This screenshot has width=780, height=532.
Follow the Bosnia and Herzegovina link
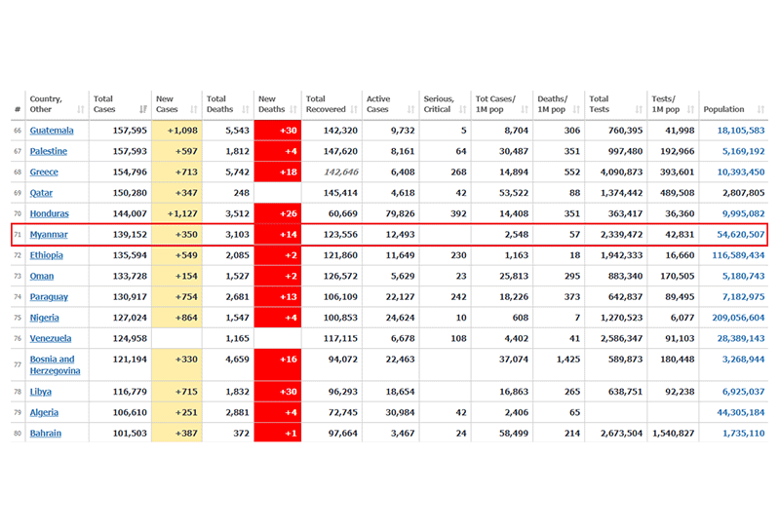tap(52, 364)
